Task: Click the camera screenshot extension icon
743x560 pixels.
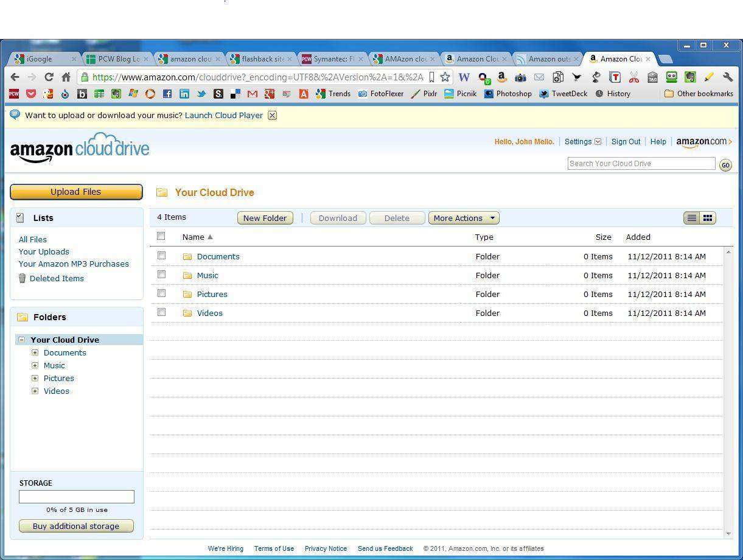Action: (520, 77)
